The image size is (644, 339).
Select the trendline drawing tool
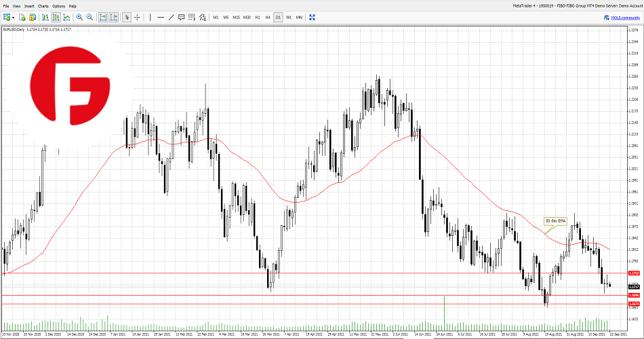click(x=171, y=17)
